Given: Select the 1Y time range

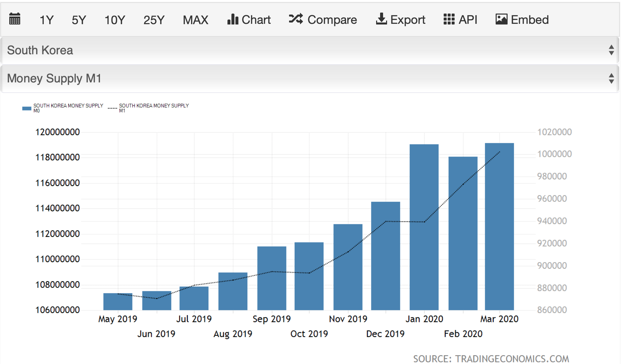Looking at the screenshot, I should pyautogui.click(x=46, y=20).
